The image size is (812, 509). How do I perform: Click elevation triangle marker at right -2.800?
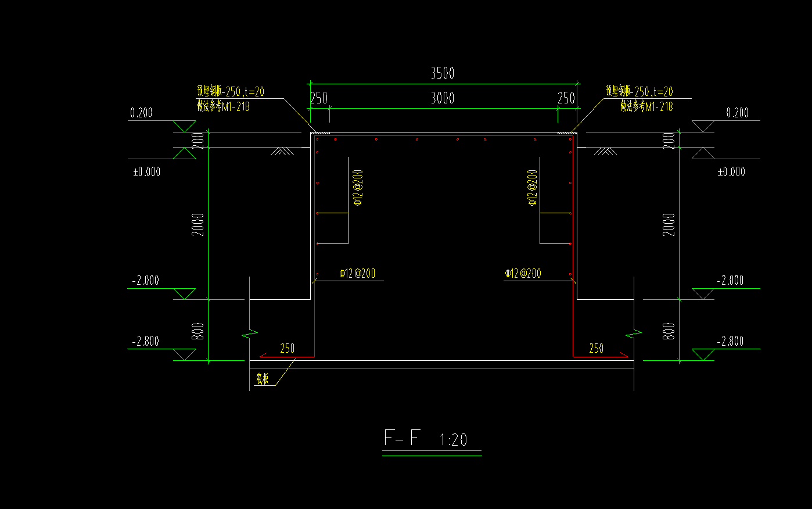pos(703,354)
